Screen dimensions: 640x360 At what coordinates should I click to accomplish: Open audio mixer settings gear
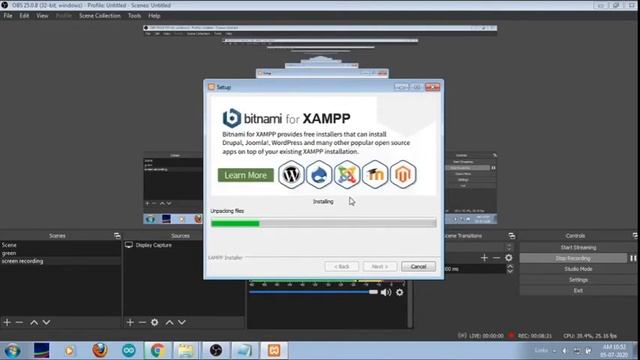(x=400, y=292)
